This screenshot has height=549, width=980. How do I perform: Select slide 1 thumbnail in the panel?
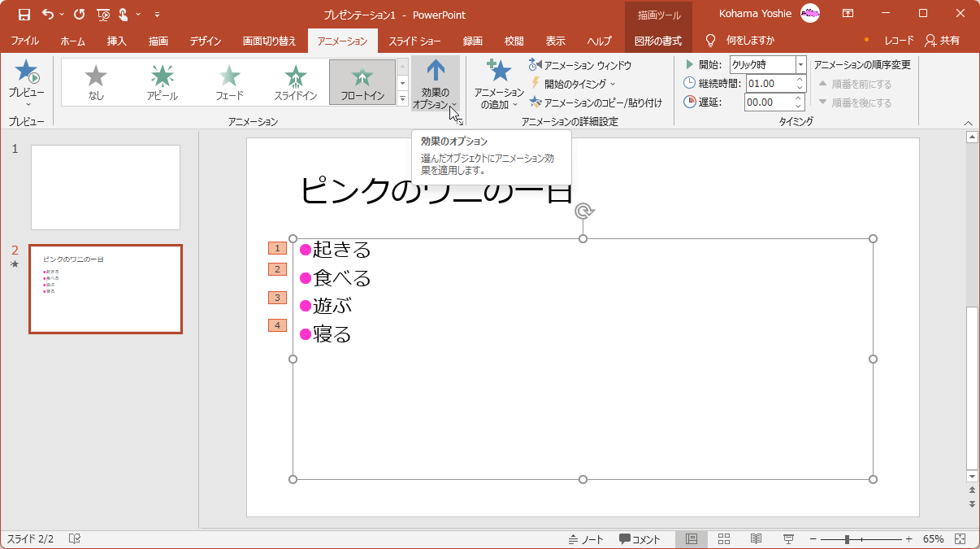pyautogui.click(x=106, y=187)
